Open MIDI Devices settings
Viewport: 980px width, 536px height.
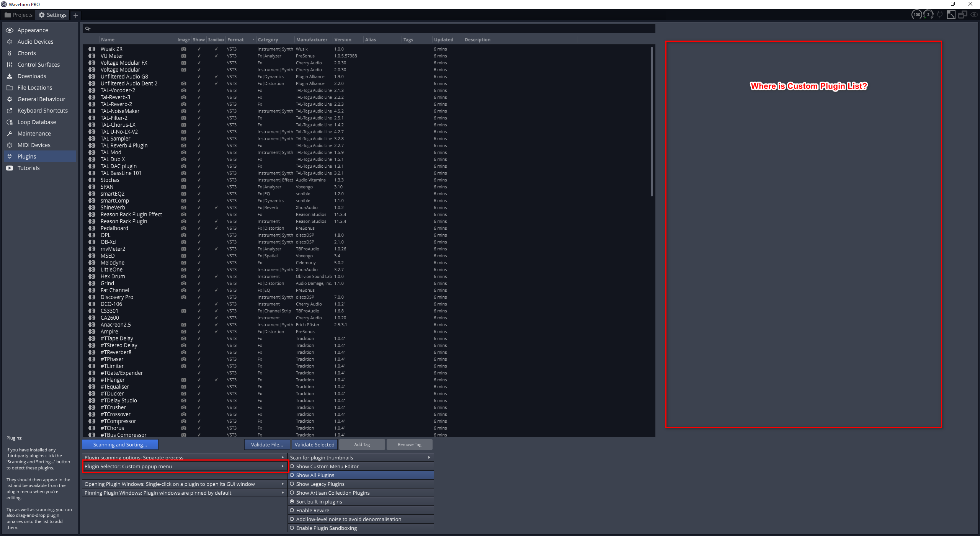click(x=40, y=145)
